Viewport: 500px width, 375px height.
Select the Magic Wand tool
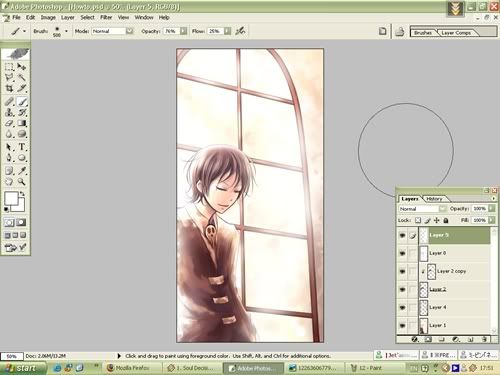pos(22,77)
